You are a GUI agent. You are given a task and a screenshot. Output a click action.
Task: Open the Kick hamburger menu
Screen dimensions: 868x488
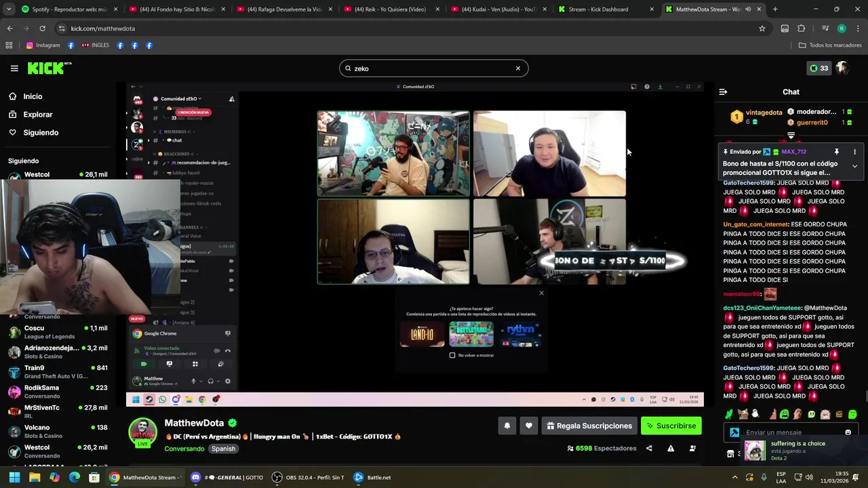click(14, 68)
